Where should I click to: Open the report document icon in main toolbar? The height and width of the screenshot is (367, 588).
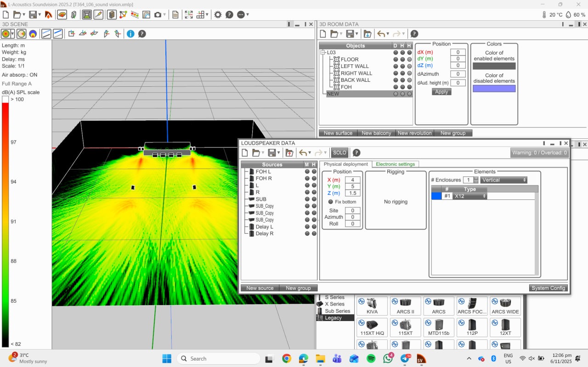(x=175, y=15)
